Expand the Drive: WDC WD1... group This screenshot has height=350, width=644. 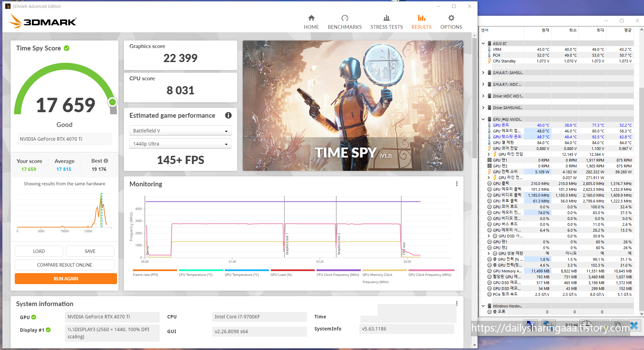coord(483,96)
